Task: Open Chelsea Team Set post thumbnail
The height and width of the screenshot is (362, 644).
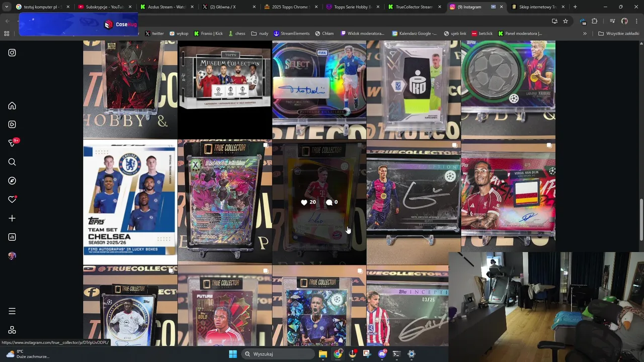Action: pos(130,202)
